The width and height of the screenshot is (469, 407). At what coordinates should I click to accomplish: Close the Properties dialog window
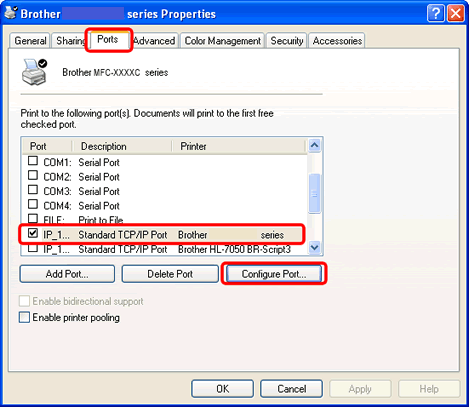455,14
